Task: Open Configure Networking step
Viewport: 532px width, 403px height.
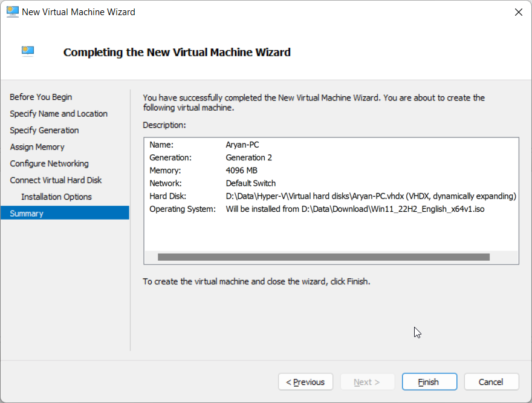Action: [x=49, y=163]
